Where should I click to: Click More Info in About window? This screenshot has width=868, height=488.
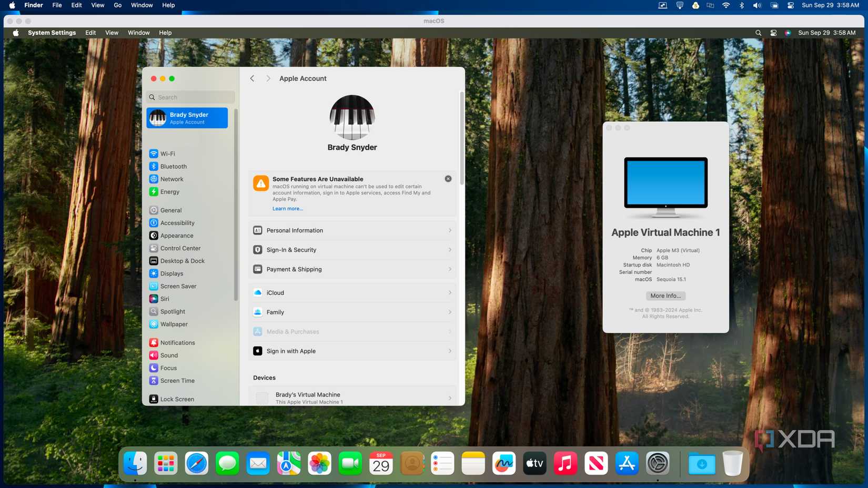pyautogui.click(x=665, y=296)
